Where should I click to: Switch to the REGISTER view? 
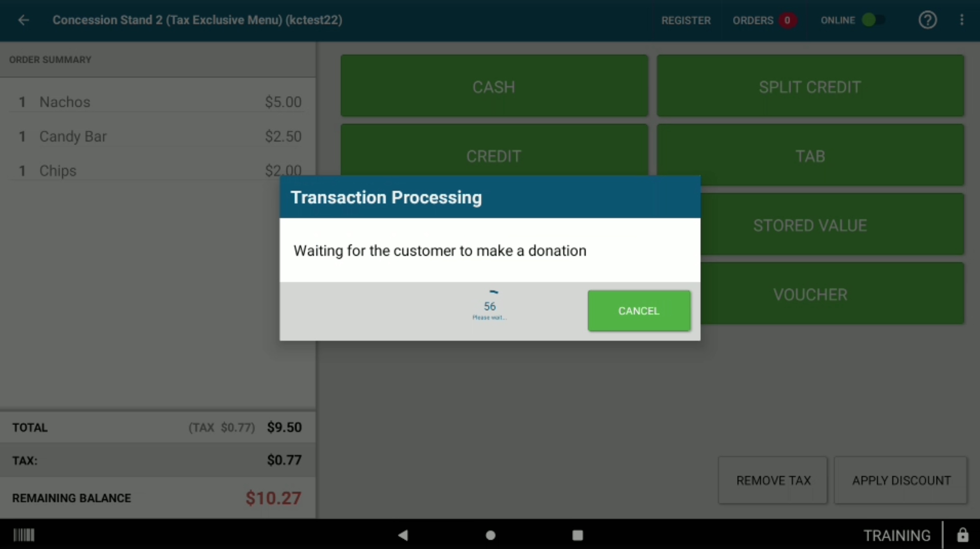pyautogui.click(x=686, y=20)
